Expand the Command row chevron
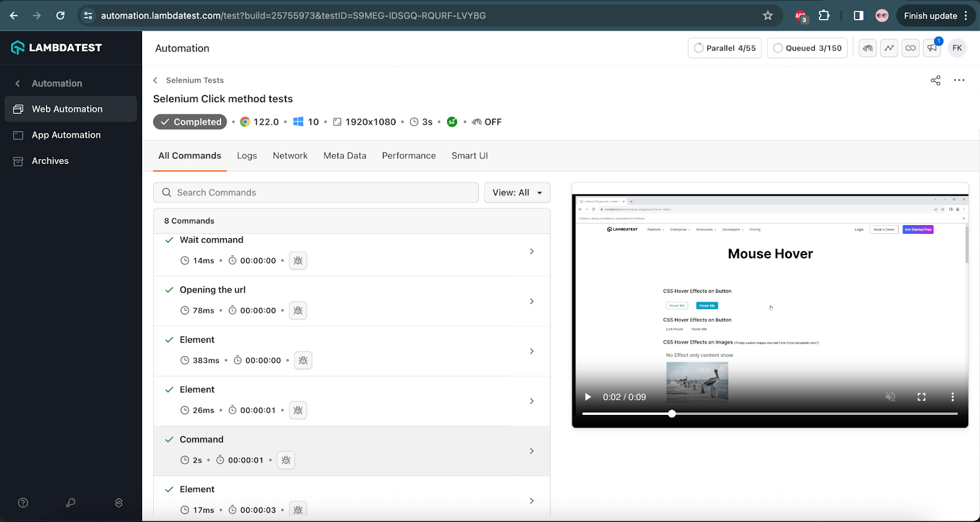 (x=532, y=451)
